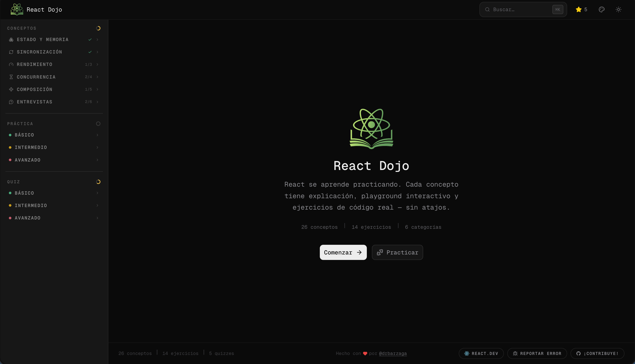Click the Quiz progress ring
The height and width of the screenshot is (364, 635).
click(x=98, y=182)
